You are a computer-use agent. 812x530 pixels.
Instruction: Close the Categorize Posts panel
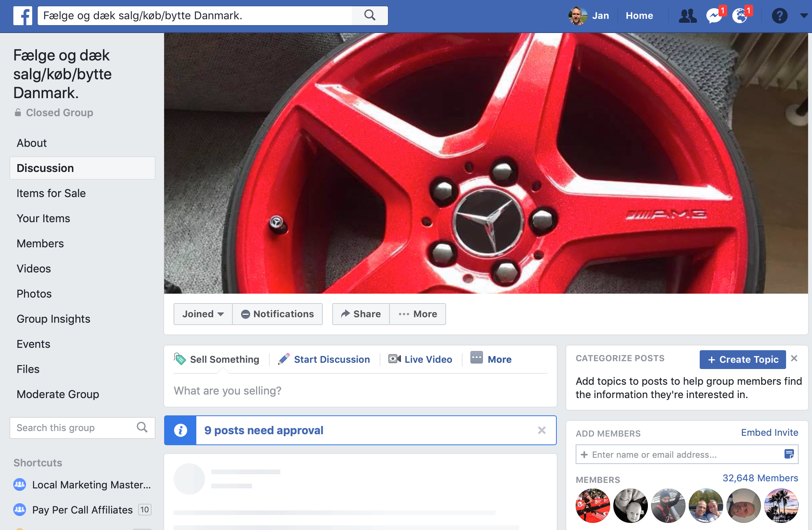point(794,358)
